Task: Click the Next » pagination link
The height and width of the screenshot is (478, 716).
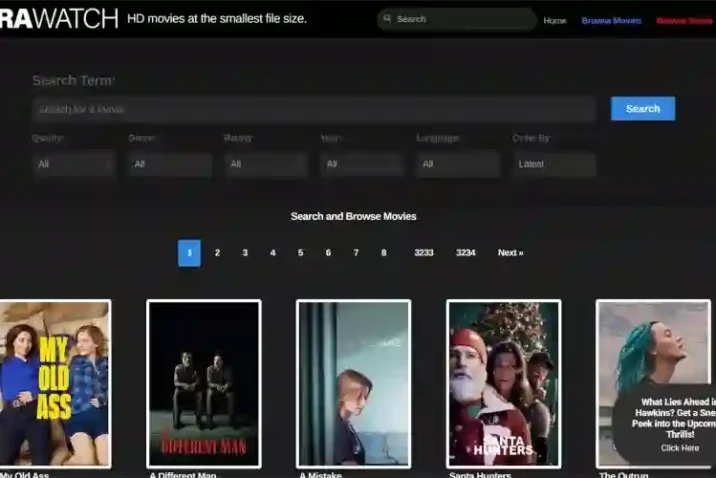Action: point(511,252)
